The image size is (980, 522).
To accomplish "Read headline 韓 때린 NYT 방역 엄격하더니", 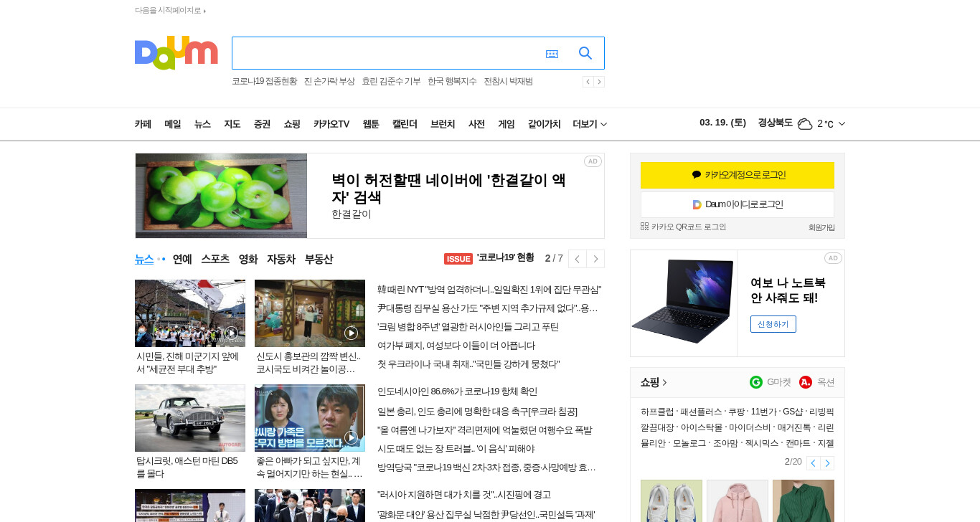I will pyautogui.click(x=489, y=290).
